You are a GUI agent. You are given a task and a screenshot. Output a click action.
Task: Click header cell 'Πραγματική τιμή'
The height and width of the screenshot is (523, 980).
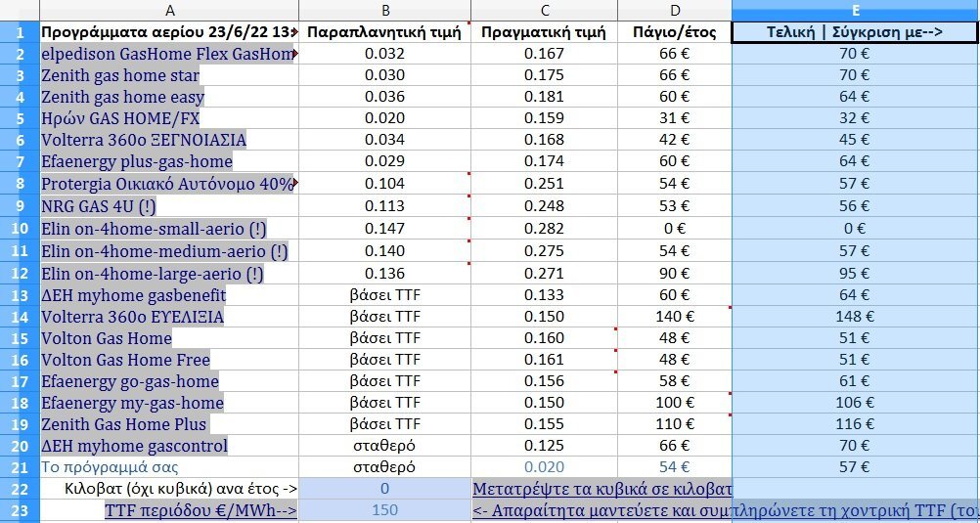tap(545, 32)
